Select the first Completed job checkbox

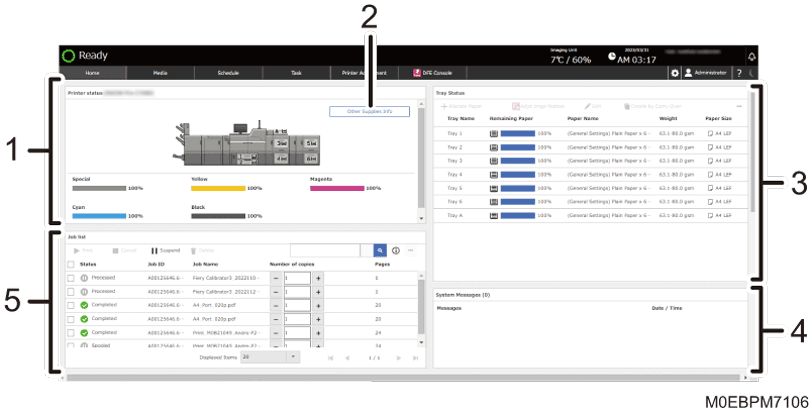[70, 305]
